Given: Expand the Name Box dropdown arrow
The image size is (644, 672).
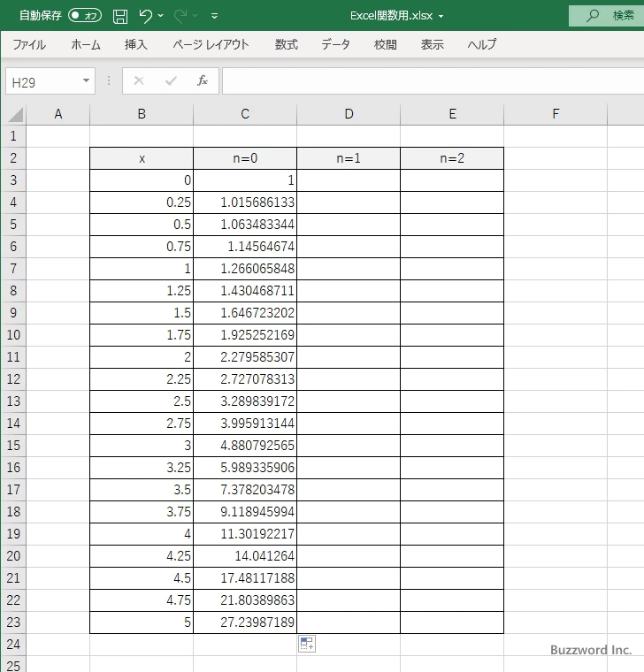Looking at the screenshot, I should tap(86, 81).
